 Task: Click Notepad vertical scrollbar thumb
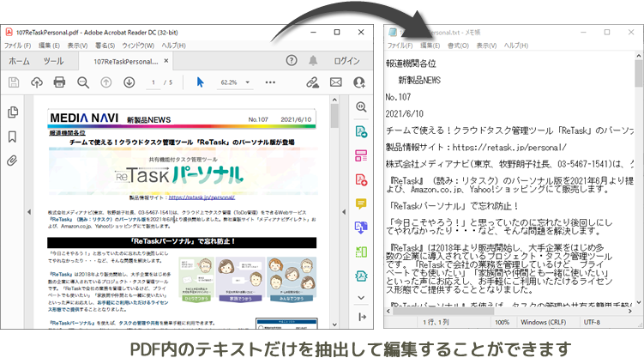click(639, 73)
